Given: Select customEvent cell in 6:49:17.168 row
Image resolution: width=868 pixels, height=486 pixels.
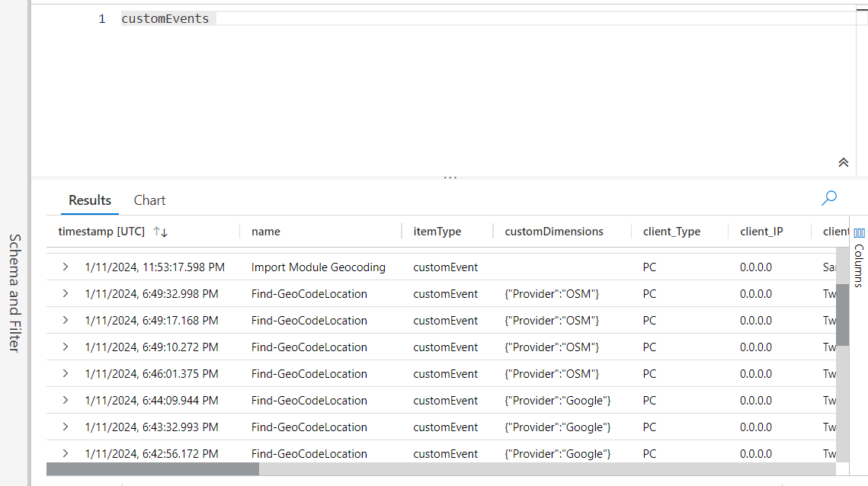Looking at the screenshot, I should [445, 321].
